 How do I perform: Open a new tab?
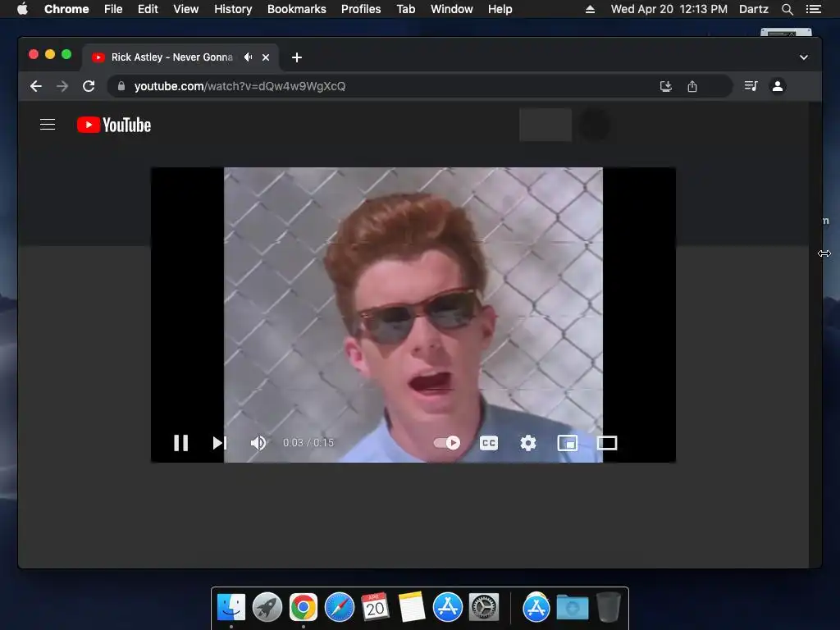pyautogui.click(x=297, y=57)
